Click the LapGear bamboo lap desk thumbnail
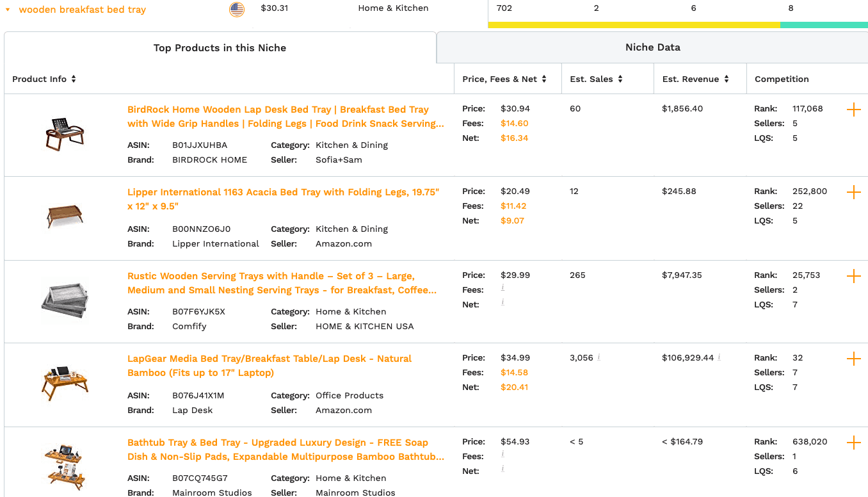 click(65, 383)
